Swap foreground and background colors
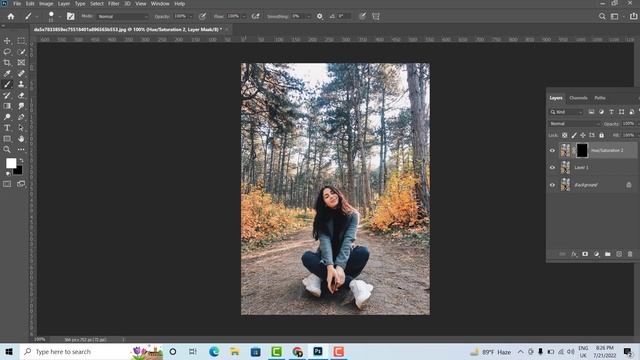Viewport: 640px width, 360px height. coord(21,161)
